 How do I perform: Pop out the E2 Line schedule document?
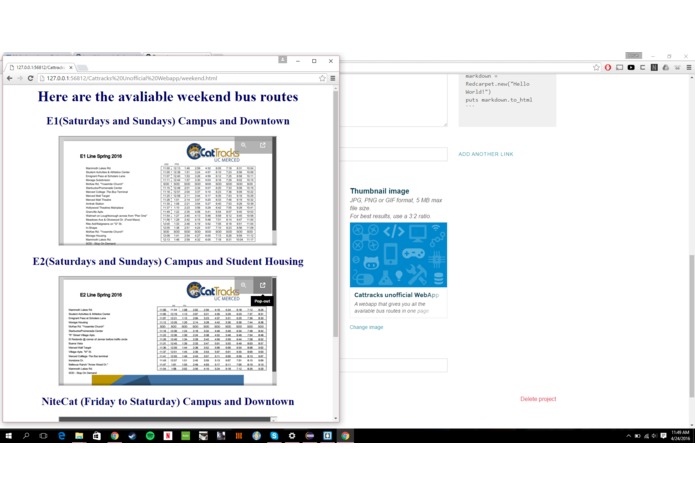[x=262, y=285]
